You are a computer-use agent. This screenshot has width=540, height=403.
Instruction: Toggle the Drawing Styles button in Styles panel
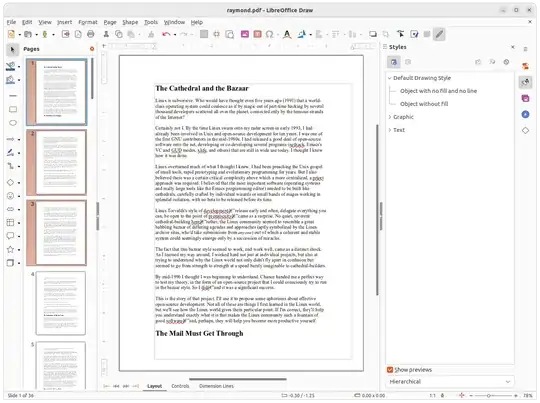pos(394,62)
